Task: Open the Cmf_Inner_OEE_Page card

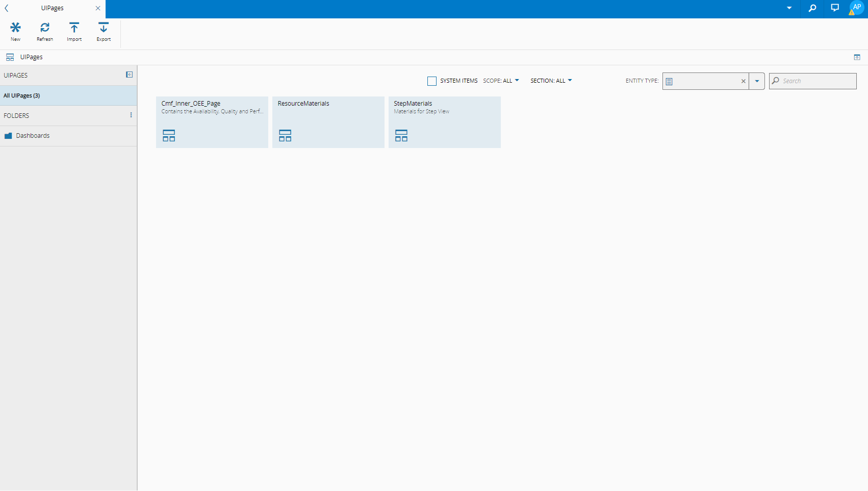Action: coord(212,122)
